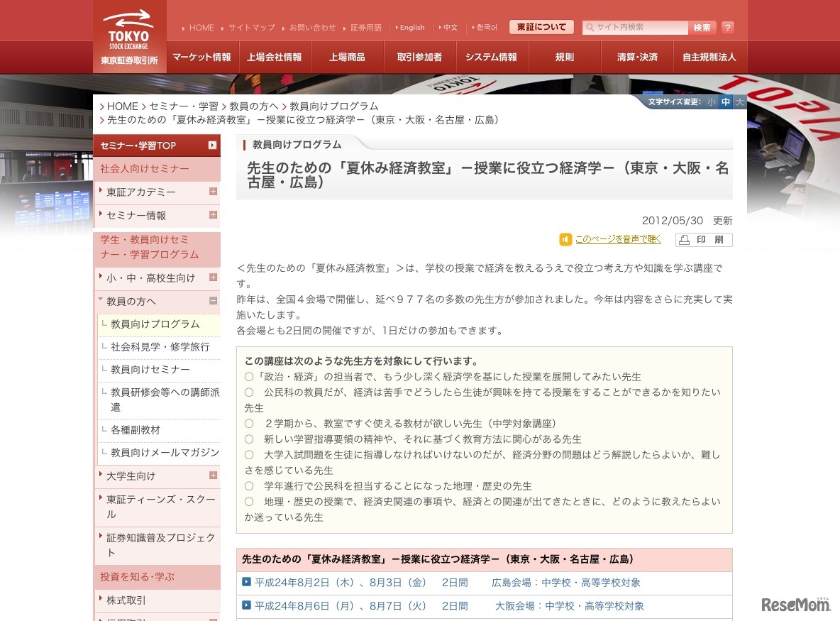Click the red arrow icon beside セミナー・学習TOP
Screen dimensions: 840x621
pos(211,144)
